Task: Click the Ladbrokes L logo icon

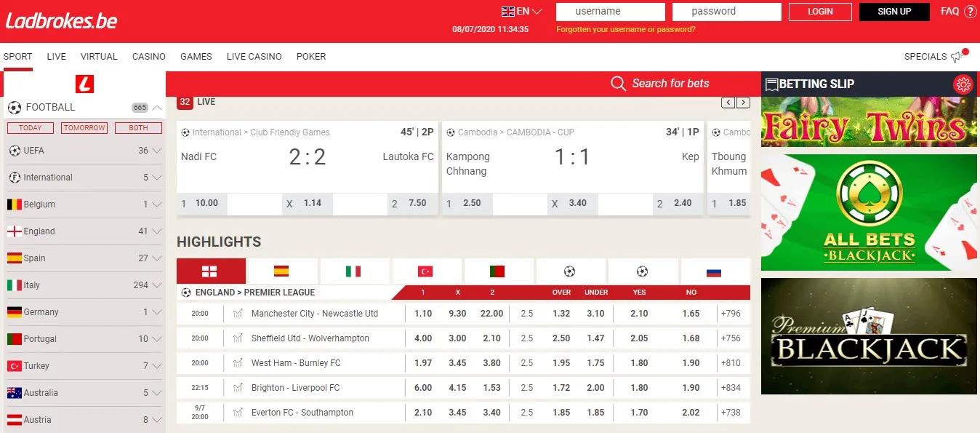Action: [85, 84]
